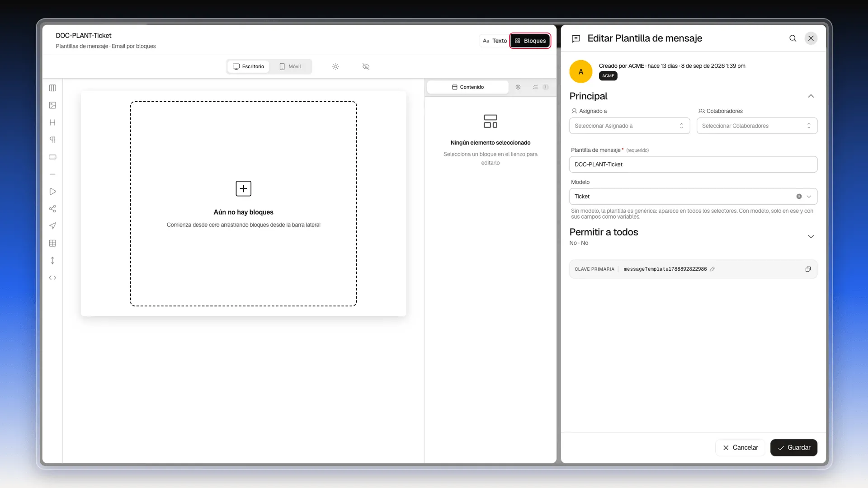Click the Guardar button
The image size is (868, 488).
coord(794,448)
